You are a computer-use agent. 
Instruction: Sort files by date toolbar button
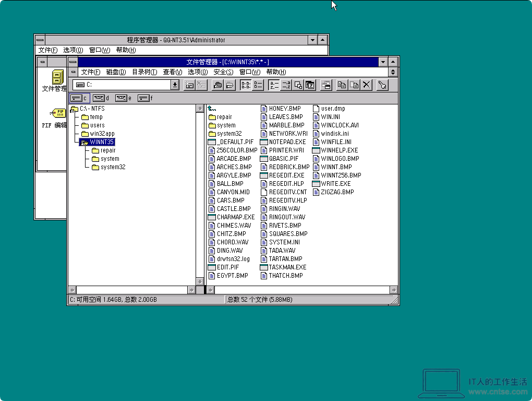pyautogui.click(x=310, y=85)
